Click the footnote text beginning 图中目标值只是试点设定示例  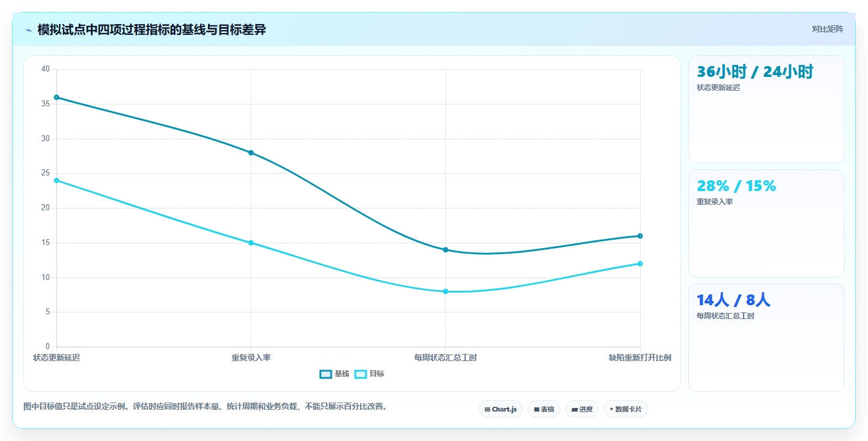pyautogui.click(x=207, y=406)
